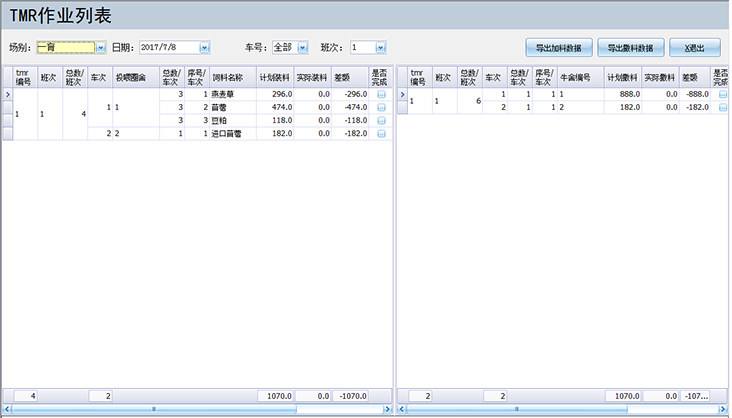This screenshot has height=418, width=732.
Task: Select first row indicator in left grid
Action: [7, 94]
